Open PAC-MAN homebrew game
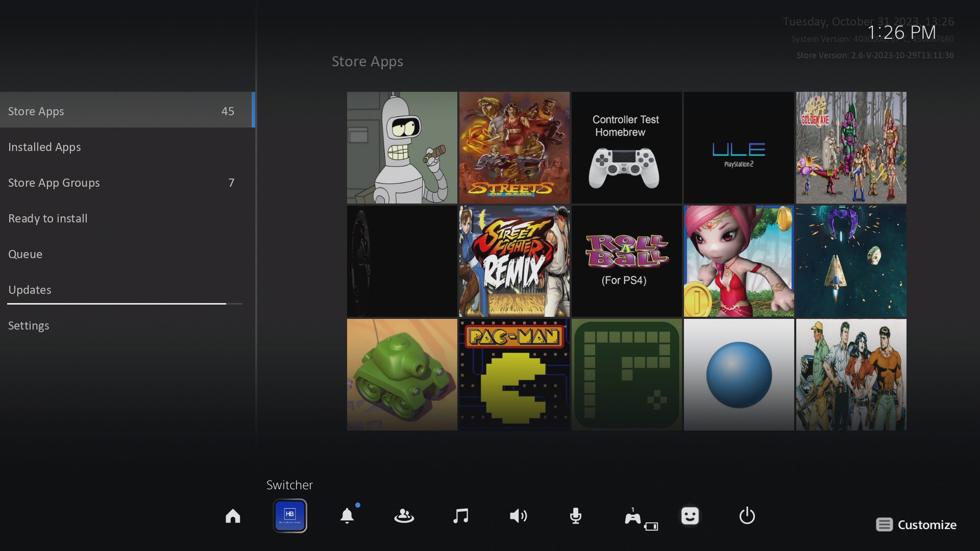Screen dimensions: 980x551 coord(514,375)
